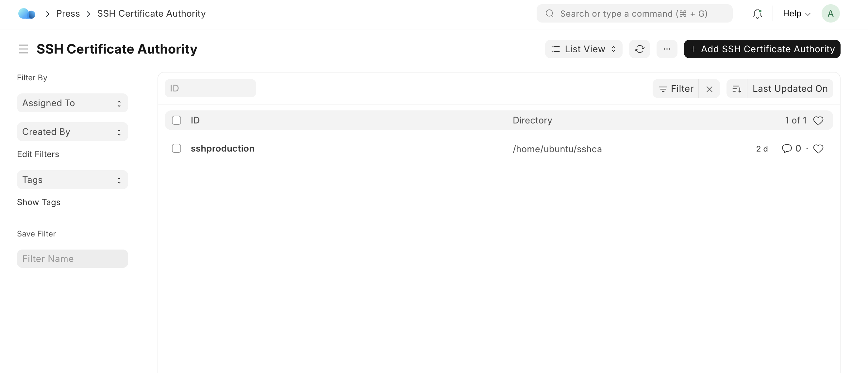Check the sshproduction row checkbox
Viewport: 868px width, 373px height.
[176, 149]
